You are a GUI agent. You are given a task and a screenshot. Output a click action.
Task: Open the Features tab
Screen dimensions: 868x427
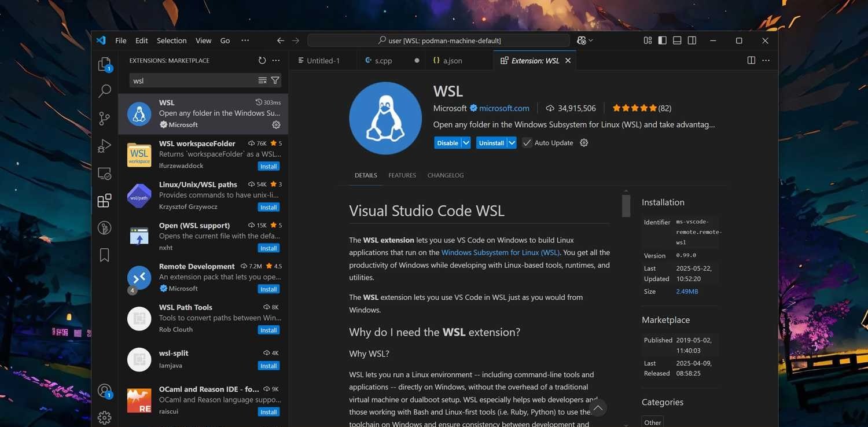pos(402,175)
